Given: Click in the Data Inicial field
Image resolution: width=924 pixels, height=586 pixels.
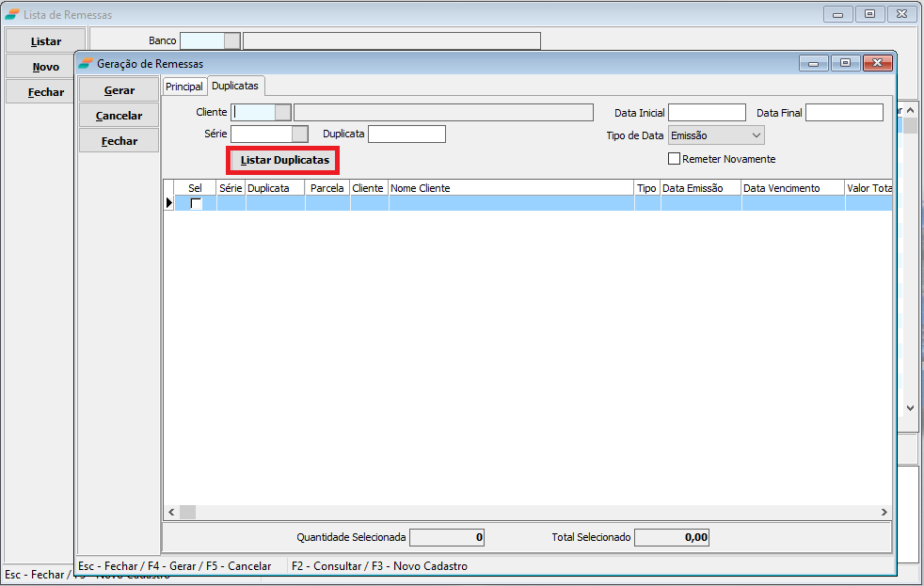Looking at the screenshot, I should (x=707, y=113).
